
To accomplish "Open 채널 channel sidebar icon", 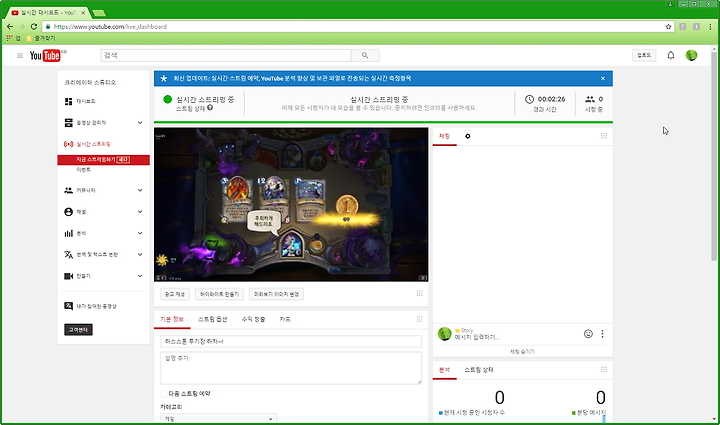I will coord(68,212).
